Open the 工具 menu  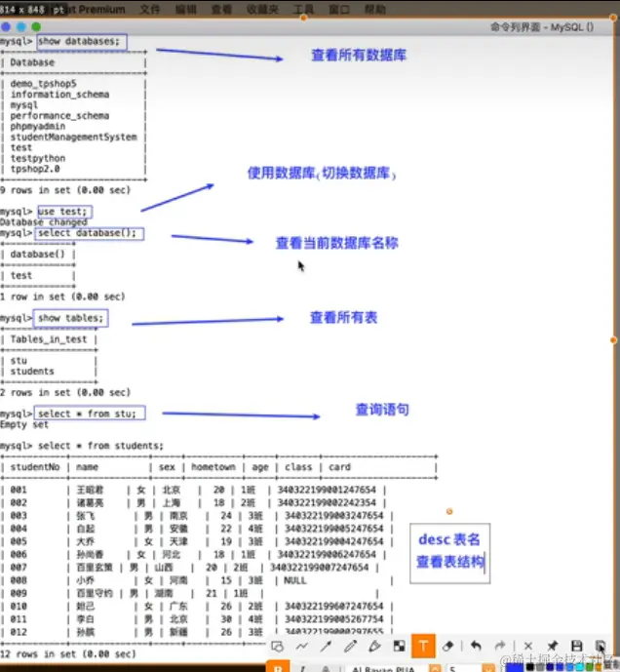(303, 9)
